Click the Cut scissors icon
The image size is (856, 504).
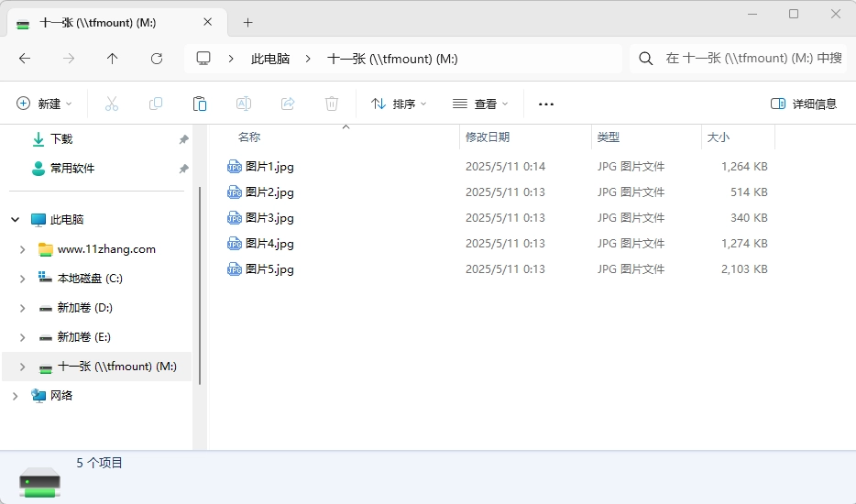112,104
